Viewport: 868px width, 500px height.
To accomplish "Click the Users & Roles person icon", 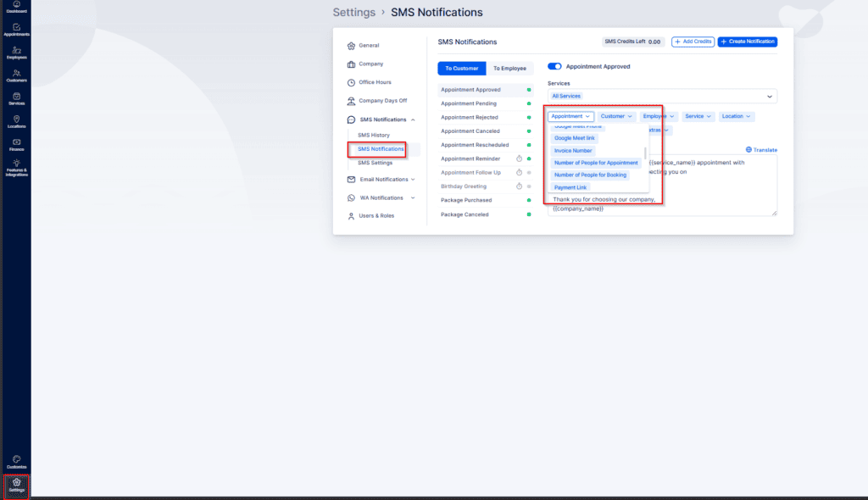I will (x=351, y=216).
